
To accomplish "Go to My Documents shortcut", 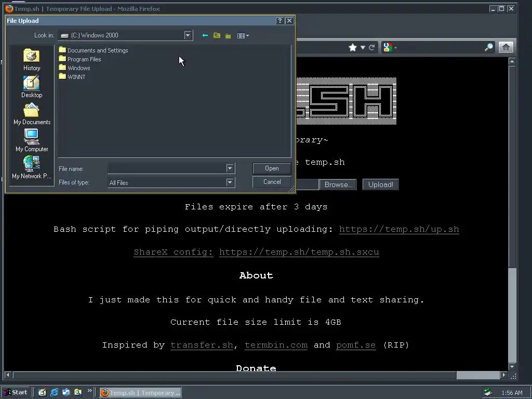I will pos(32,114).
